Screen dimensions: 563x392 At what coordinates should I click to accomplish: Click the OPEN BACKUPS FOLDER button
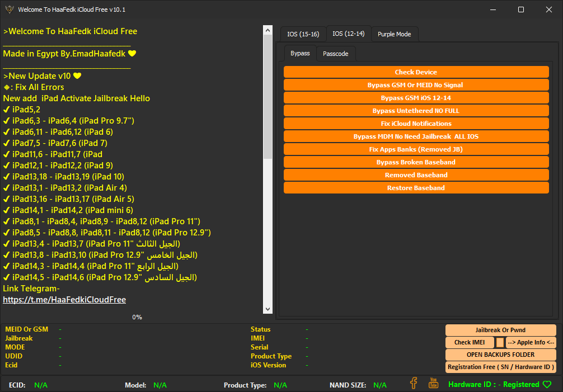(x=500, y=355)
